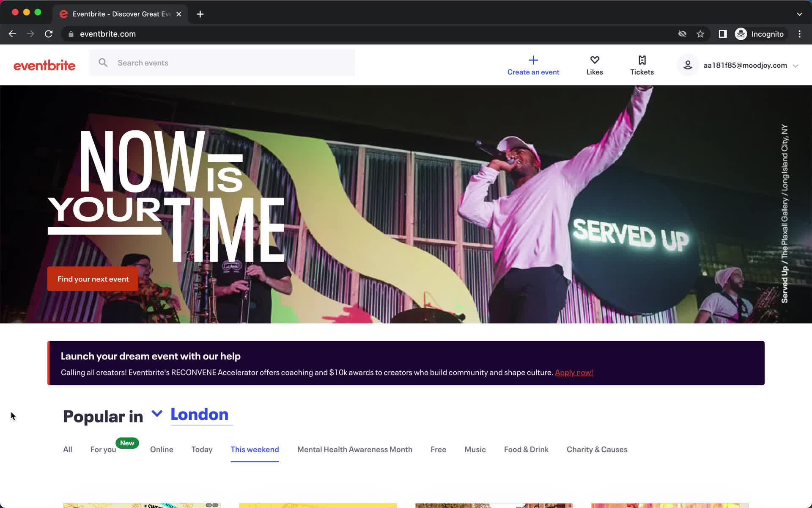Bookmark this page with star icon
812x508 pixels.
[x=700, y=34]
